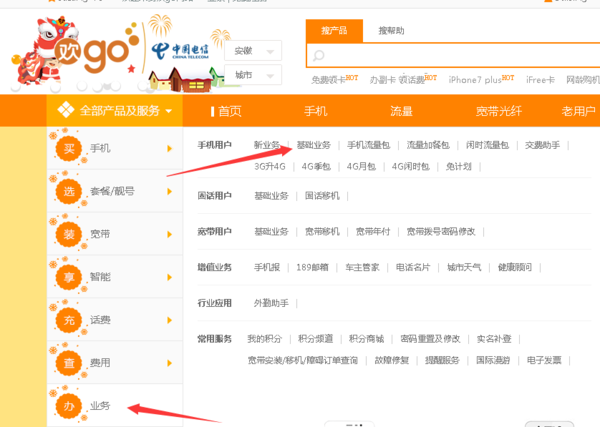Click the search magnifier icon
This screenshot has height=427, width=600.
coord(318,56)
